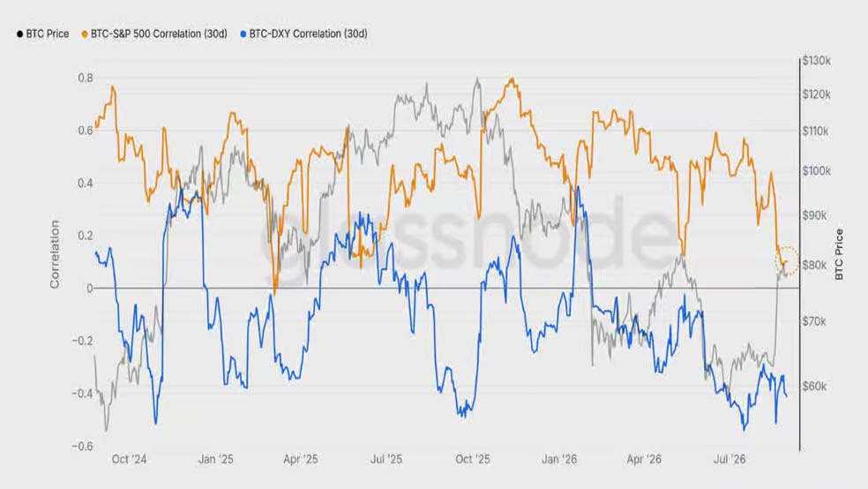Select the Jul '26 x-axis label

730,459
